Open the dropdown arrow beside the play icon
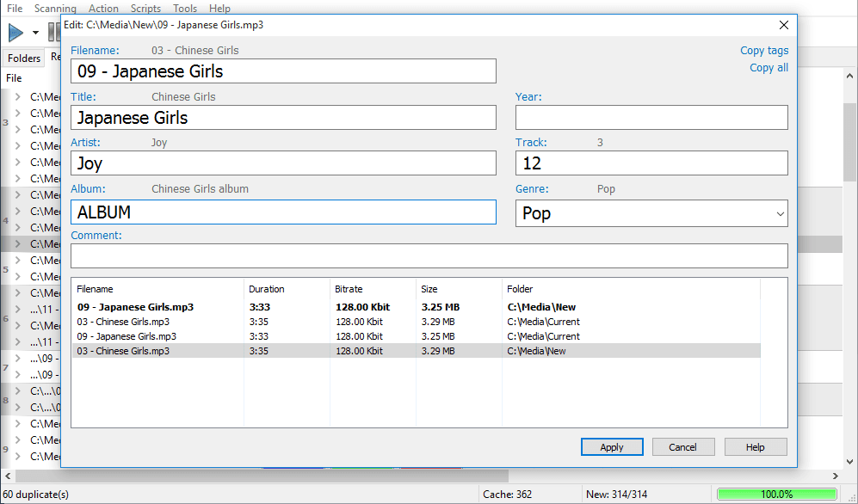858x504 pixels. point(35,33)
